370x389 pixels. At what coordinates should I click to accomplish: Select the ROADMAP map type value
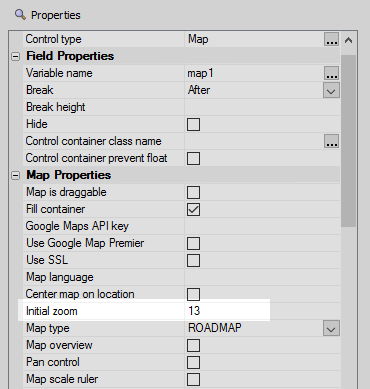coord(215,328)
